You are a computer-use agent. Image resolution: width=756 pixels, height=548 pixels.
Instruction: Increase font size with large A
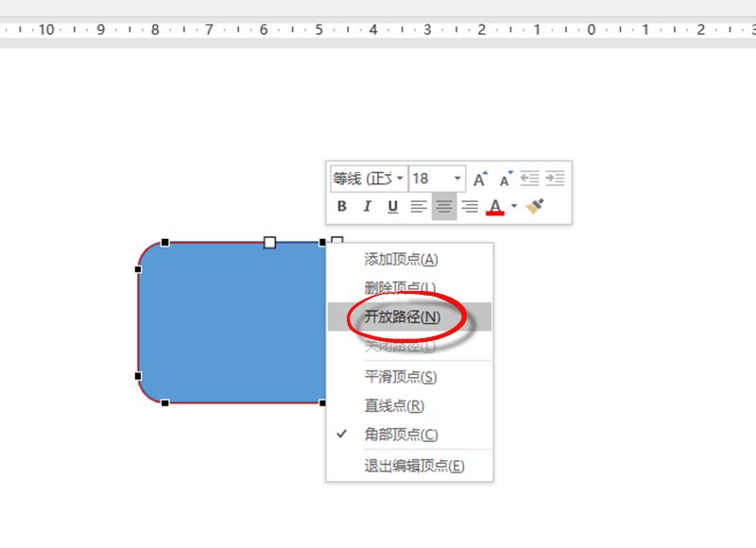[x=480, y=179]
